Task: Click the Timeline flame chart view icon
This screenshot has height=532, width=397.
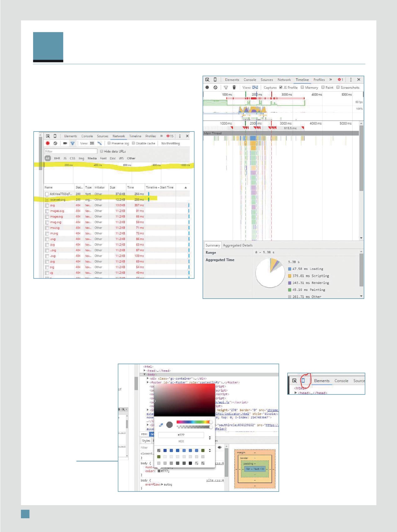Action: point(255,87)
